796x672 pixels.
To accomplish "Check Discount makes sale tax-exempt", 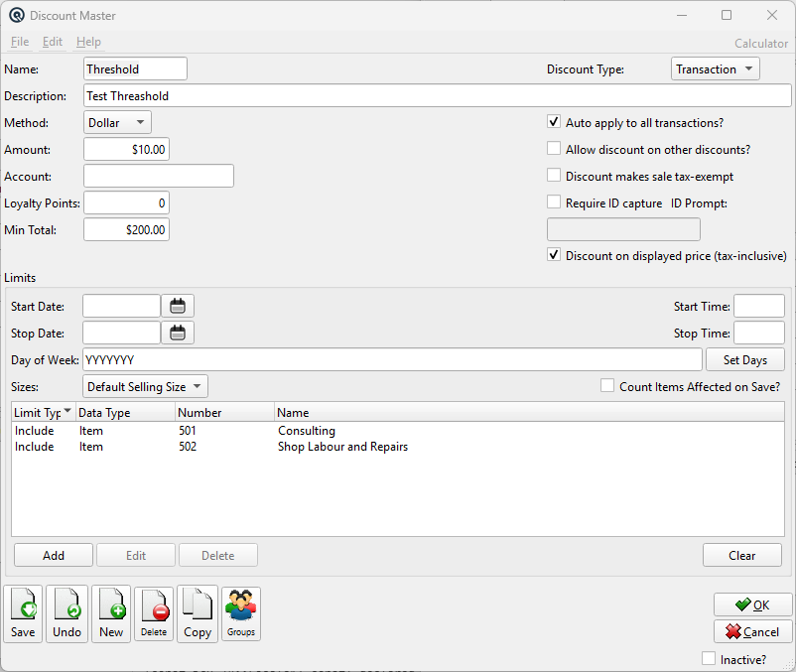I will point(554,176).
